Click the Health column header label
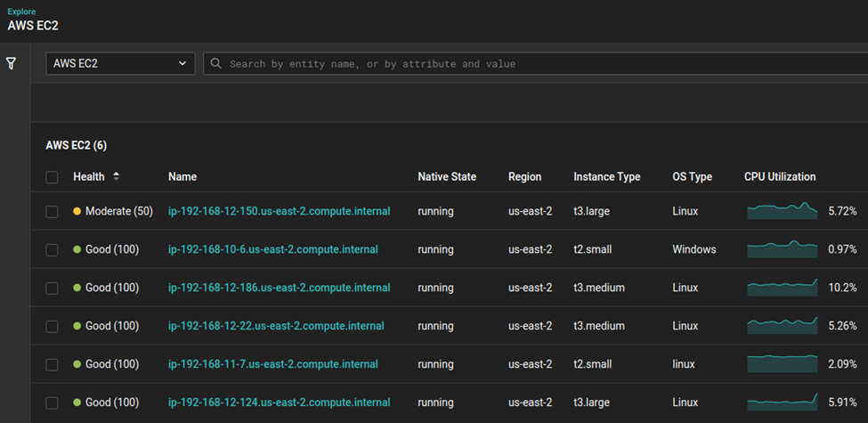The image size is (868, 423). point(88,176)
